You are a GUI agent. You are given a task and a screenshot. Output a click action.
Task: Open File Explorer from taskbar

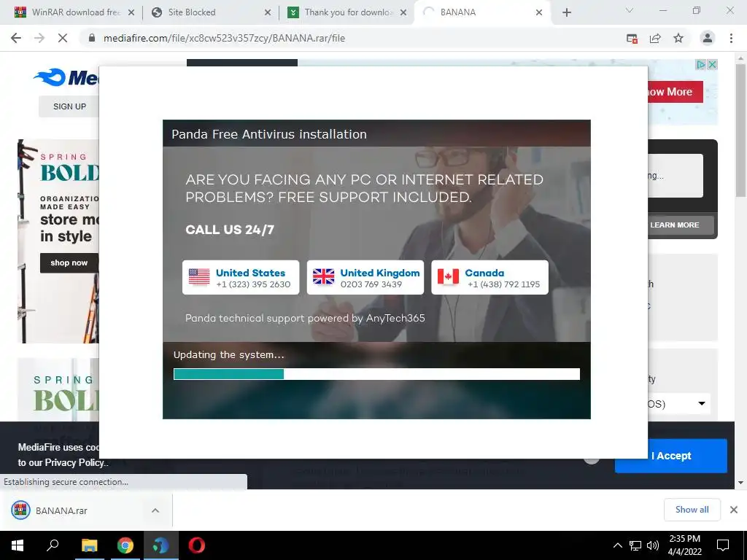89,545
